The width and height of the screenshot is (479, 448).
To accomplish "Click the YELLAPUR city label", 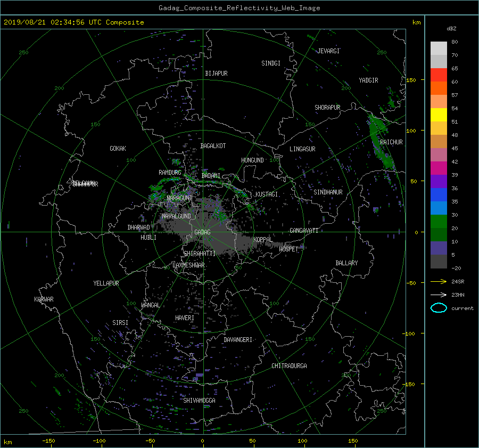I will [106, 283].
